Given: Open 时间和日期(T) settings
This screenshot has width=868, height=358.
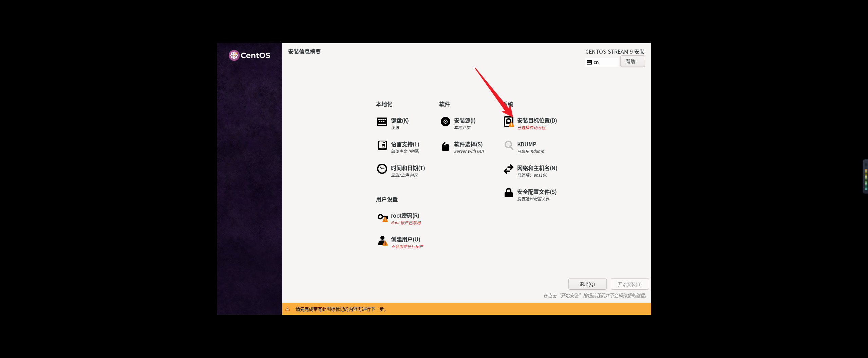Looking at the screenshot, I should click(408, 168).
